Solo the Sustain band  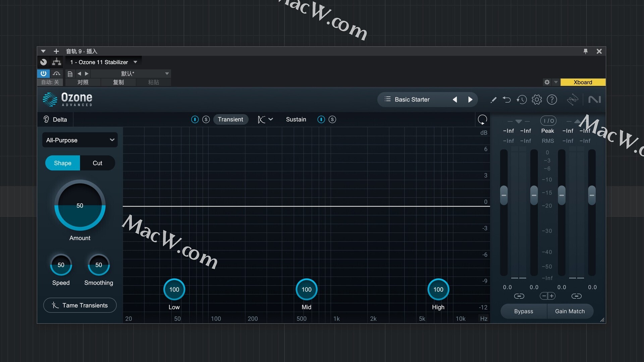(332, 119)
